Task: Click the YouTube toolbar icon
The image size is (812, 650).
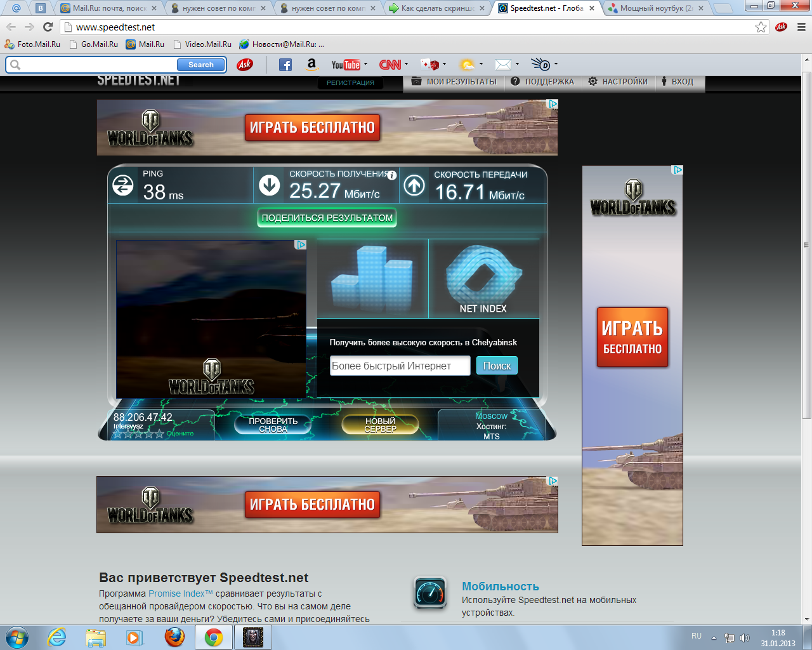Action: [x=345, y=65]
